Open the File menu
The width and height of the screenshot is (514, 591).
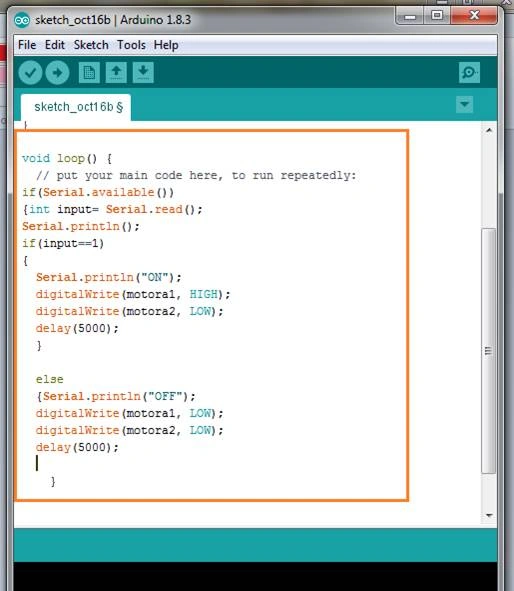(27, 45)
